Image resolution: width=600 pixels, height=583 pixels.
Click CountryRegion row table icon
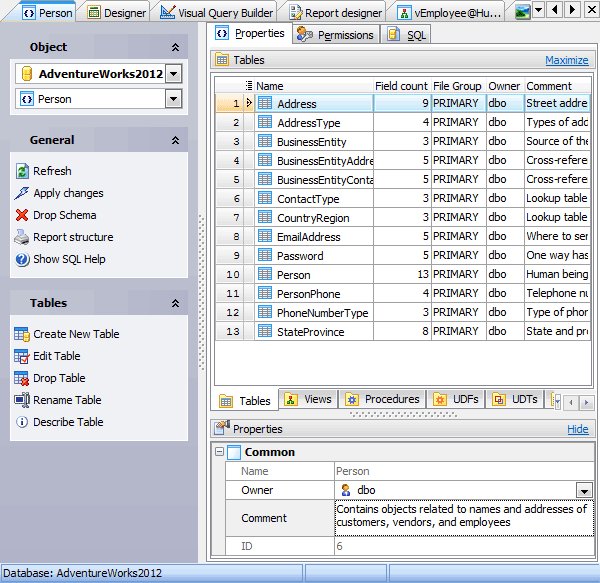pyautogui.click(x=265, y=217)
